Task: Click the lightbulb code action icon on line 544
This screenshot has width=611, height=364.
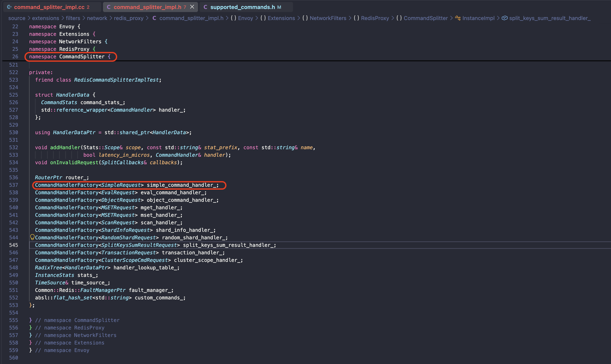Action: coord(32,237)
